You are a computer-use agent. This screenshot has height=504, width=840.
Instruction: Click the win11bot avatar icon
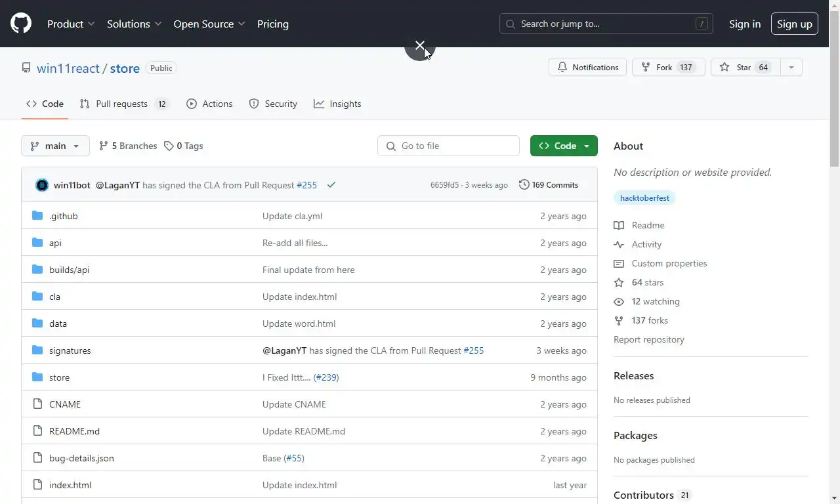point(42,185)
